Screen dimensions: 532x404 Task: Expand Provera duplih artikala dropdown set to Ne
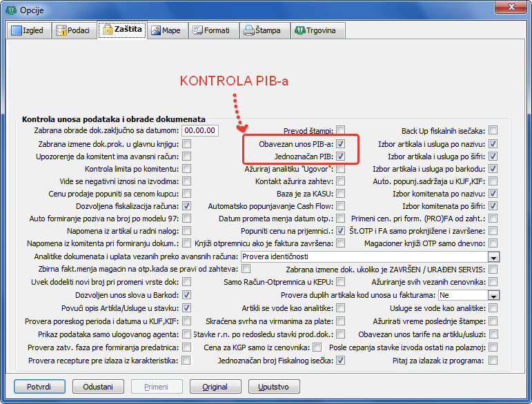pyautogui.click(x=493, y=294)
